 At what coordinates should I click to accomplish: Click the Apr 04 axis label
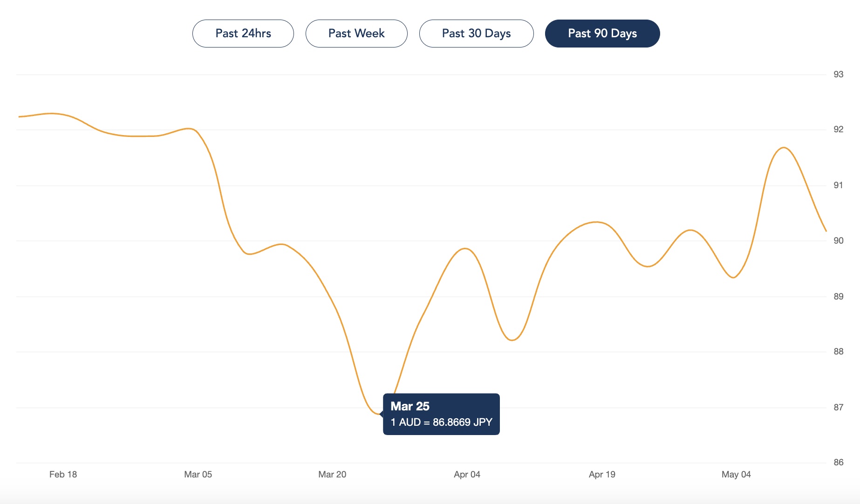467,474
